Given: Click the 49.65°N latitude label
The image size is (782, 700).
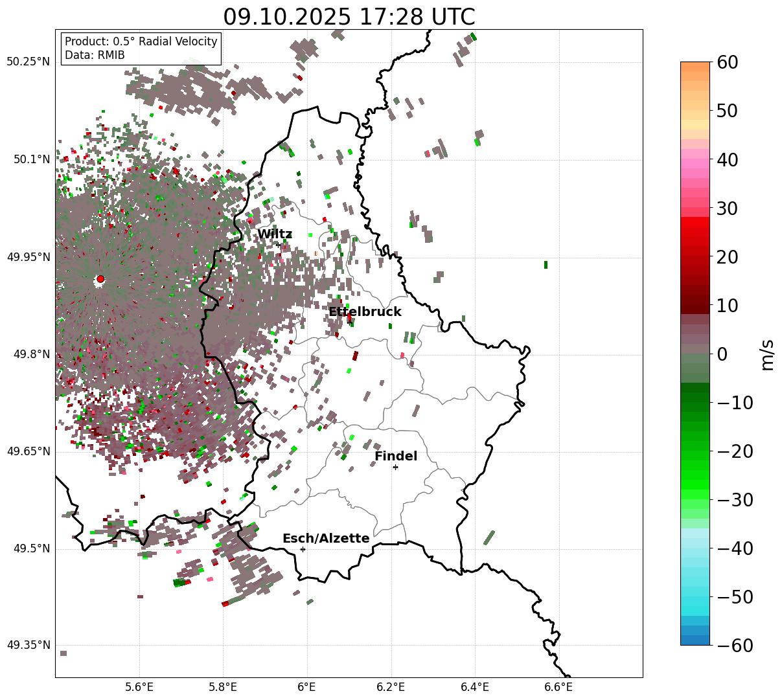Looking at the screenshot, I should [29, 451].
